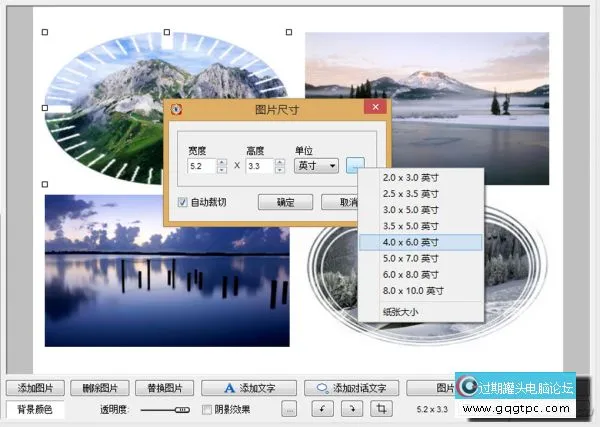Click the app icon in 图片尺寸 dialog title
This screenshot has height=427, width=600.
(176, 109)
